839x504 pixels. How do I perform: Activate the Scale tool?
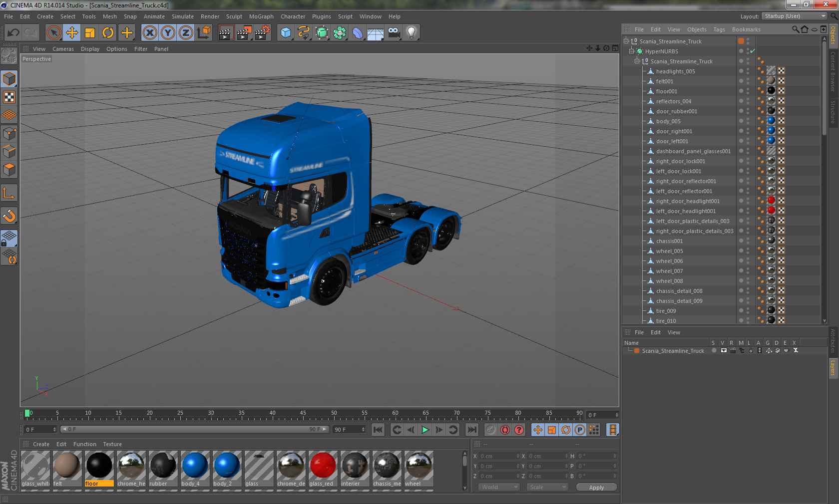click(x=90, y=33)
